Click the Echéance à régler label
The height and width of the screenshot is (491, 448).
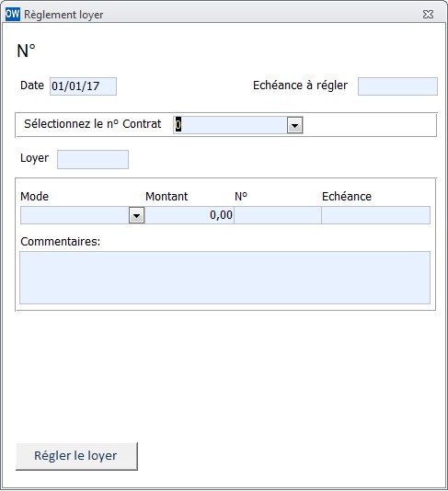[x=301, y=86]
